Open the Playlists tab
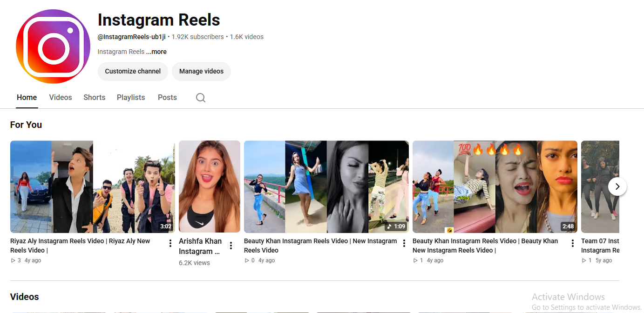Image resolution: width=644 pixels, height=313 pixels. point(131,98)
